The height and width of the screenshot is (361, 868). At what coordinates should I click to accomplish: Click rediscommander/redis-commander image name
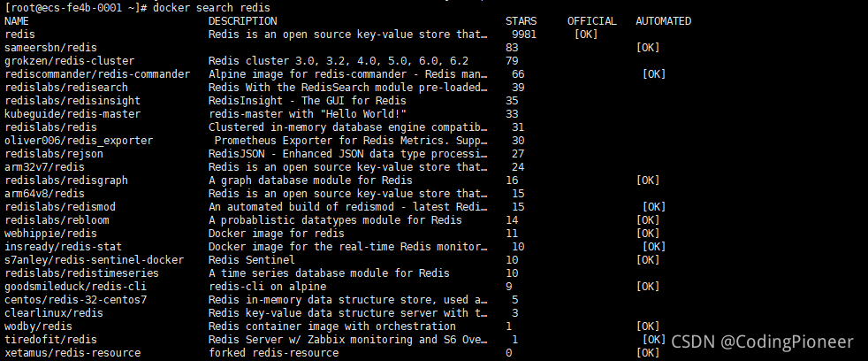[x=97, y=74]
